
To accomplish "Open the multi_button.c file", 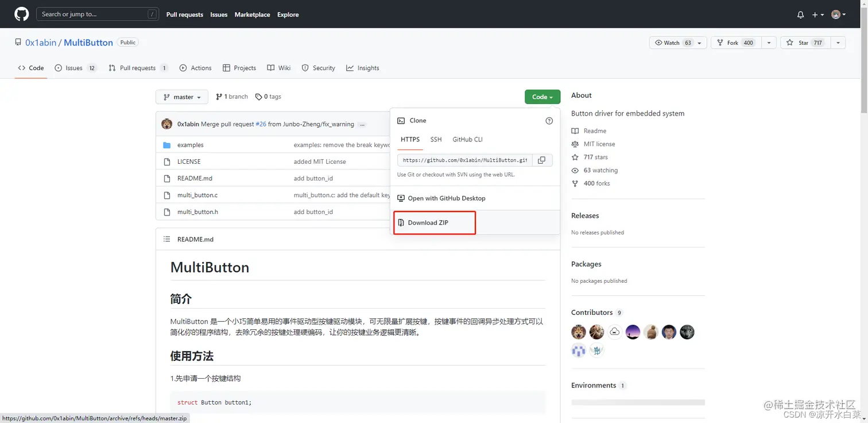I will point(197,195).
